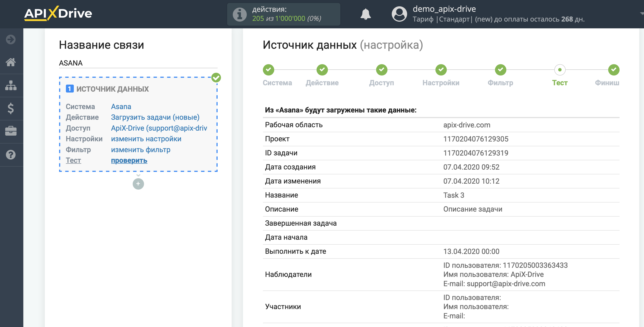Screen dimensions: 644x327
Task: Switch to the Фильтр step label
Action: (x=500, y=83)
